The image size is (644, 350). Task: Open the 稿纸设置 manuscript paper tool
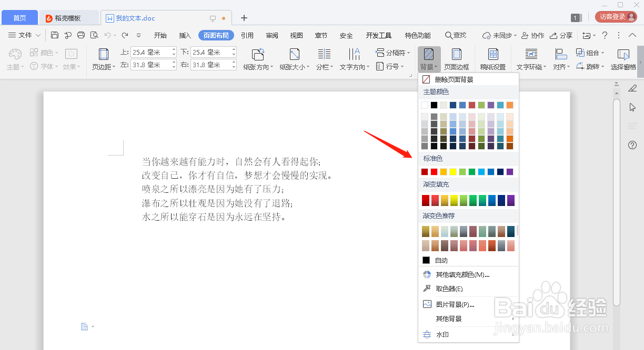pos(493,59)
